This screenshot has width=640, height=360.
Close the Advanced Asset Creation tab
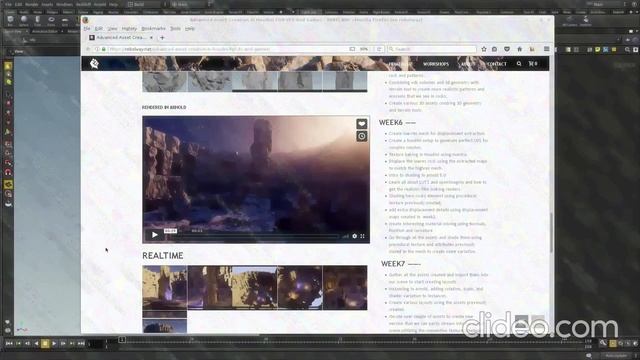[151, 38]
